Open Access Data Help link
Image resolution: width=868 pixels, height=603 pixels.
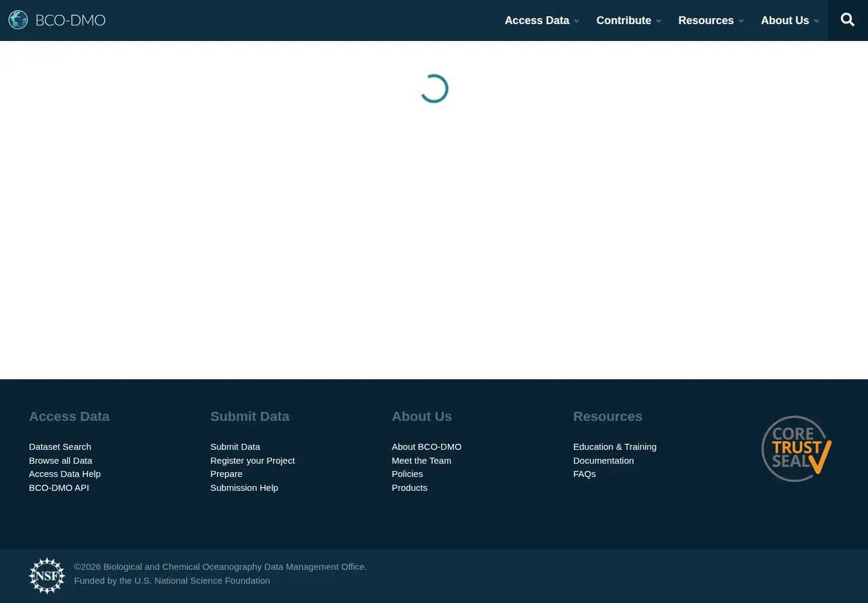pyautogui.click(x=64, y=474)
